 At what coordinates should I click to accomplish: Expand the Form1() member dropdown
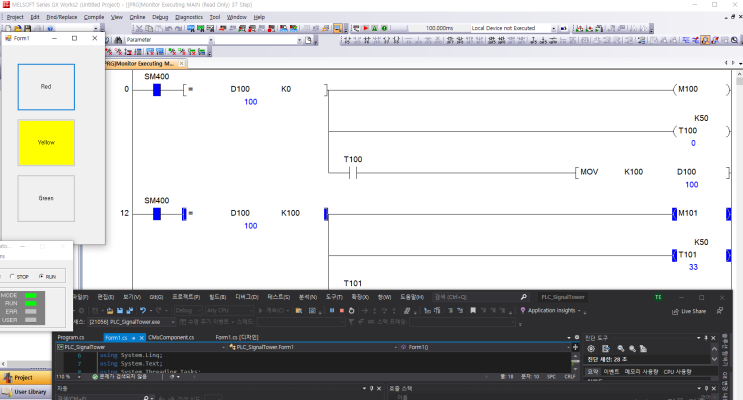pyautogui.click(x=569, y=347)
